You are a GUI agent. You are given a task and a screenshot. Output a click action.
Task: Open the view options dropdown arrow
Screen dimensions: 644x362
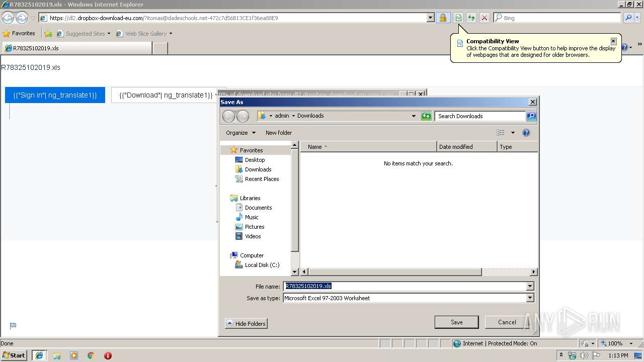click(513, 133)
